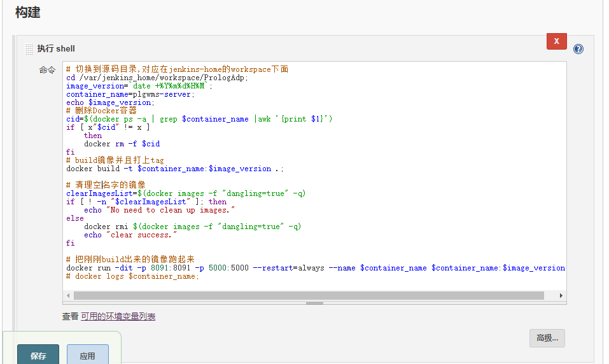Click the 保存 save button

coord(38,356)
